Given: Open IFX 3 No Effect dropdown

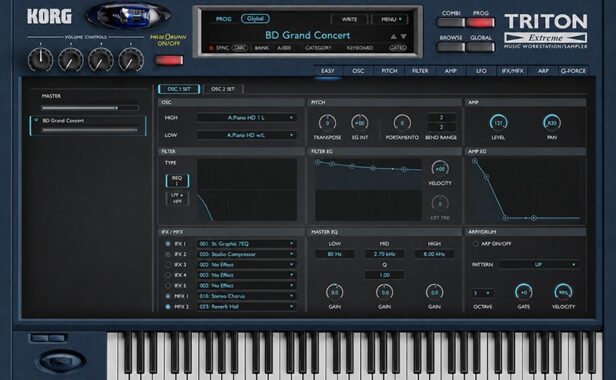Looking at the screenshot, I should point(247,265).
